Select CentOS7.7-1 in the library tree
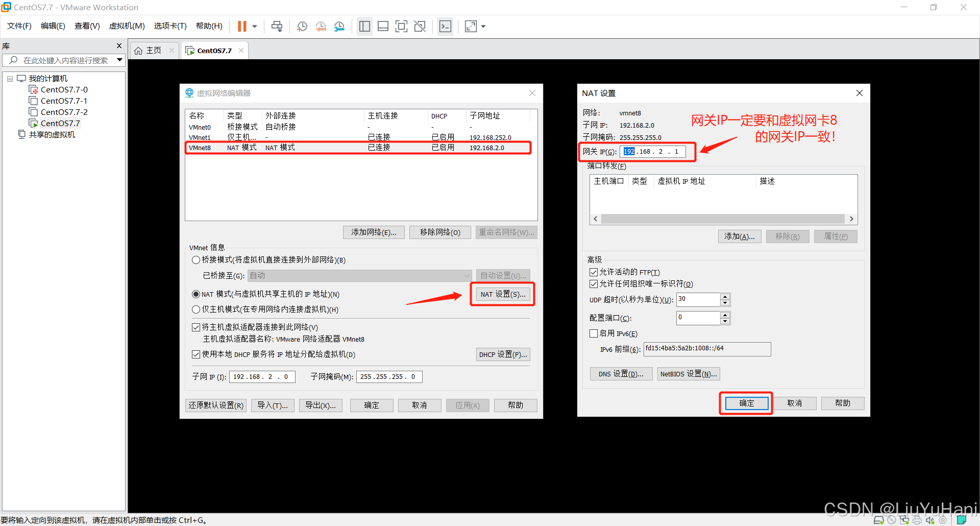This screenshot has width=980, height=526. coord(64,101)
